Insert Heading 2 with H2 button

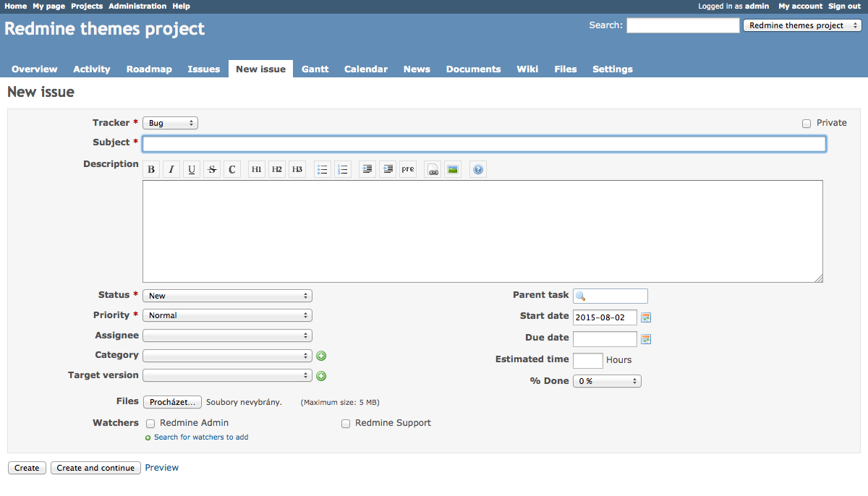coord(277,170)
